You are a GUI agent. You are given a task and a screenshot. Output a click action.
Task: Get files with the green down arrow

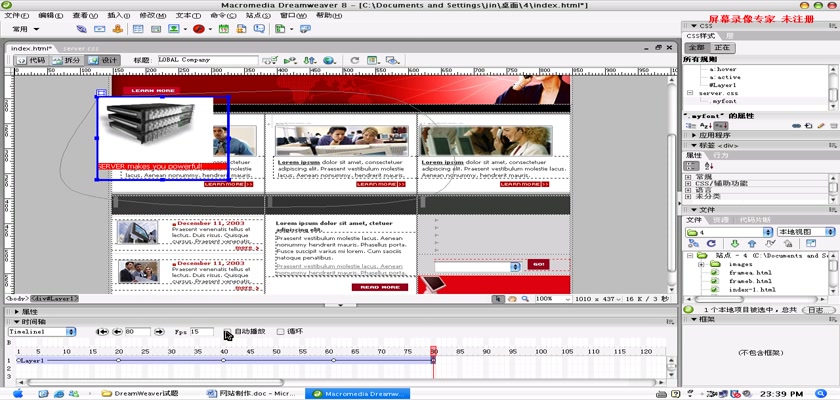click(735, 244)
